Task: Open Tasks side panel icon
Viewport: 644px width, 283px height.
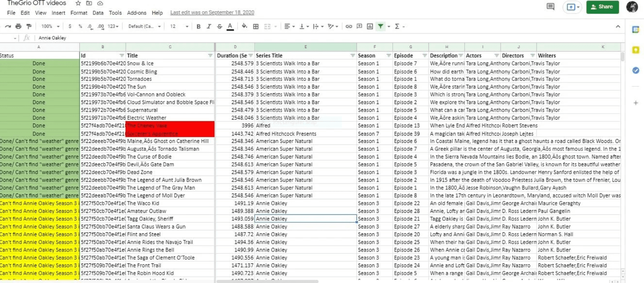Action: click(636, 70)
